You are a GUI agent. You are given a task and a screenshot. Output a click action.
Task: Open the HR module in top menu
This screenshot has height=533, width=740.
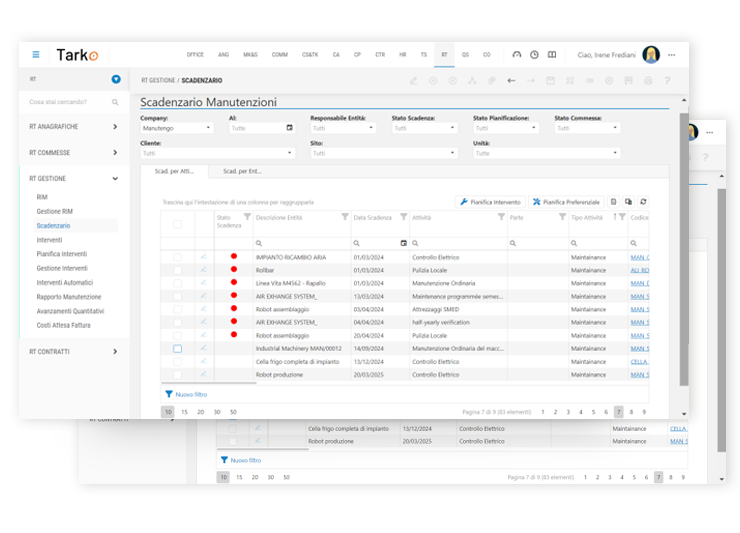pyautogui.click(x=403, y=55)
